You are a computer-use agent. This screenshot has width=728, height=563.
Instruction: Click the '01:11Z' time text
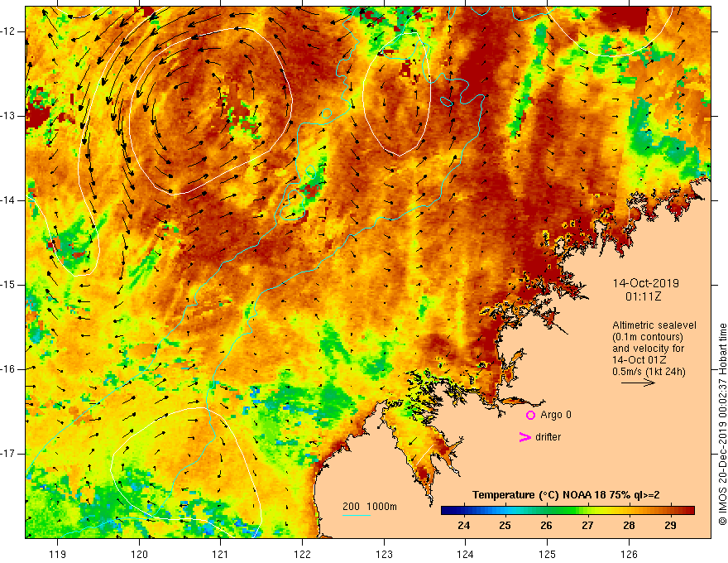click(643, 296)
